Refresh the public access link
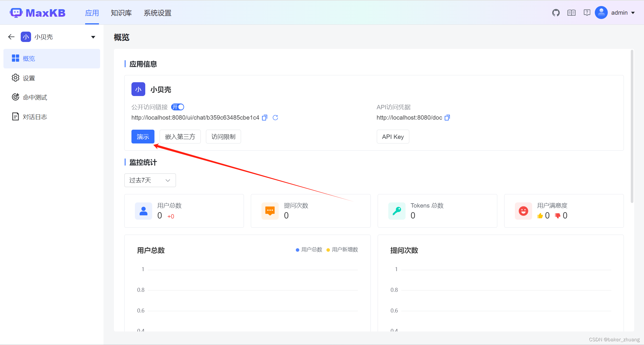 click(x=275, y=118)
